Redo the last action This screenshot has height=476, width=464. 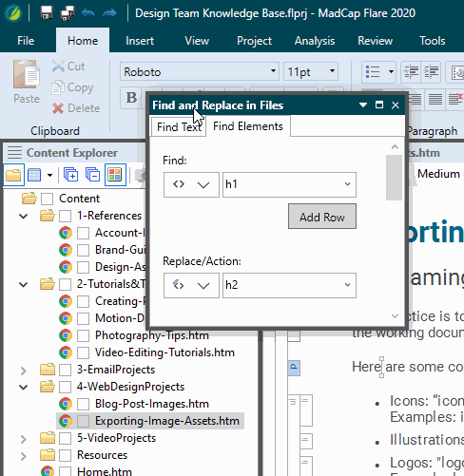point(109,13)
